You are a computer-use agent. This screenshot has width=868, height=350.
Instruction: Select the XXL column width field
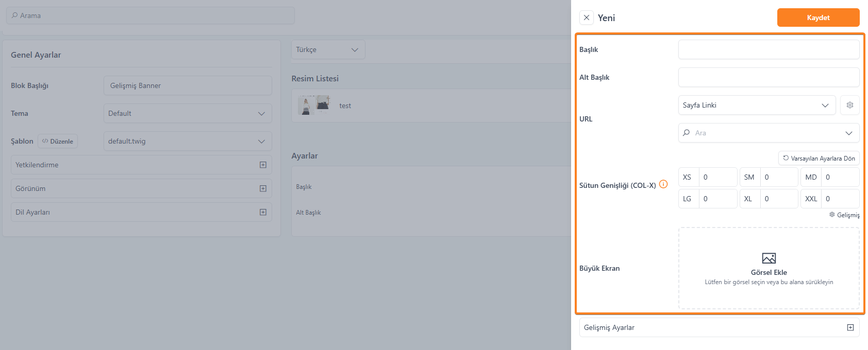pyautogui.click(x=840, y=199)
